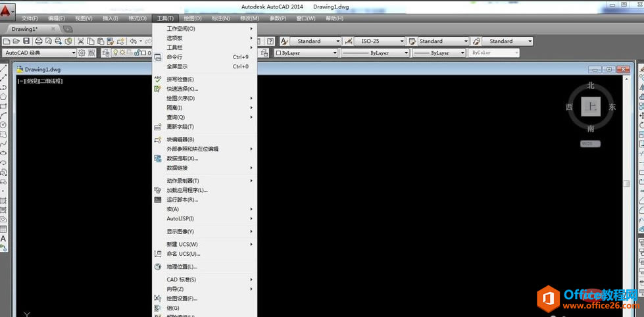Toggle layer lock padlock icon
644x317 pixels.
click(138, 53)
